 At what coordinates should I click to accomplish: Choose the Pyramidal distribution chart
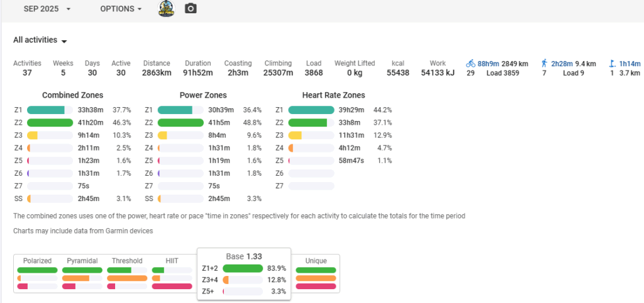click(x=83, y=274)
